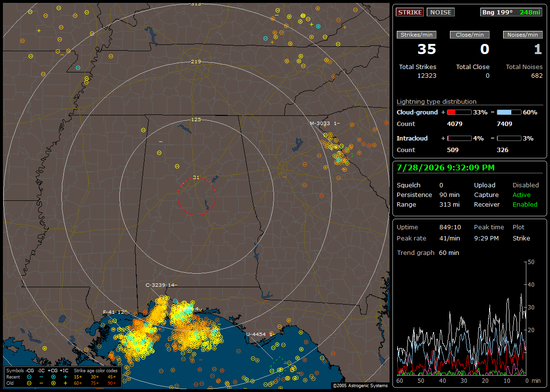Viewport: 550px width, 392px height.
Task: Click the Bng 199° 248mi readout
Action: coord(511,12)
